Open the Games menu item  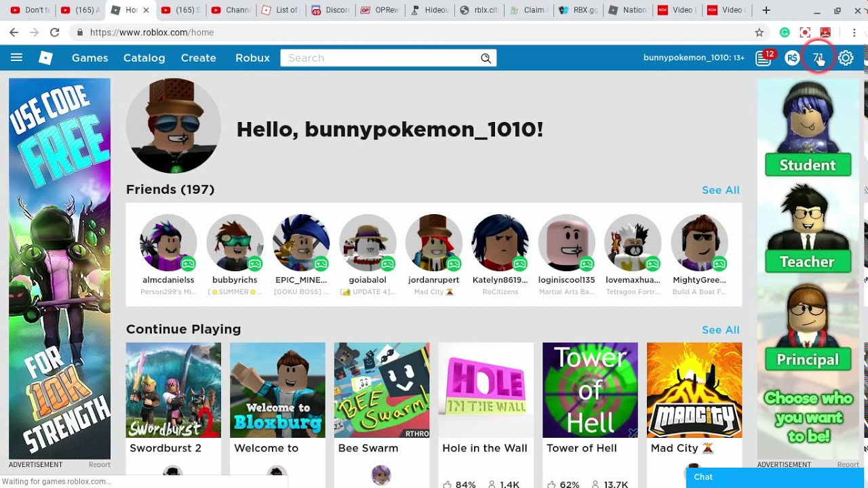[90, 58]
